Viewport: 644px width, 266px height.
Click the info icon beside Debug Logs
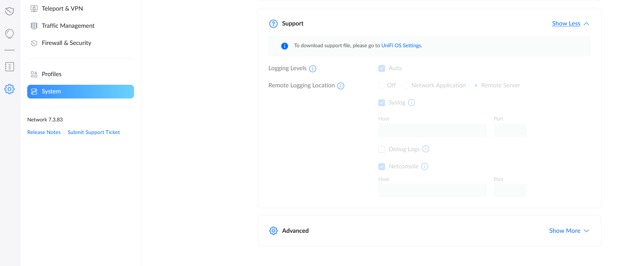(x=426, y=149)
